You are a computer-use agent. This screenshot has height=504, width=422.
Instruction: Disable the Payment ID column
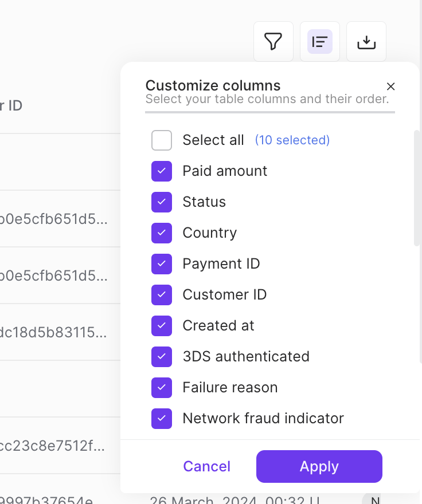tap(162, 263)
